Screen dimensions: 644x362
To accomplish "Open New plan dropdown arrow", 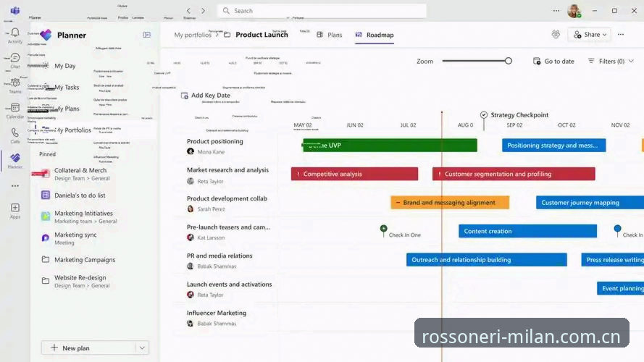I will click(142, 348).
